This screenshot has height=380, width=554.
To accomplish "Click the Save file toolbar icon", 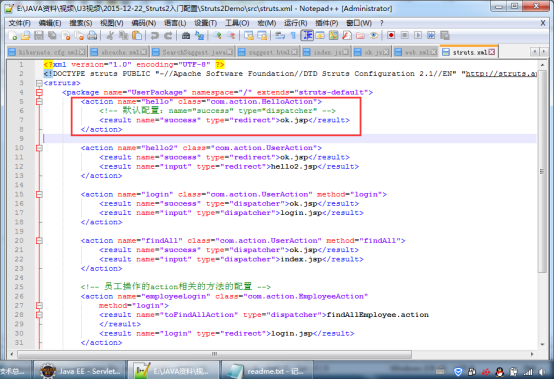I will pos(39,35).
